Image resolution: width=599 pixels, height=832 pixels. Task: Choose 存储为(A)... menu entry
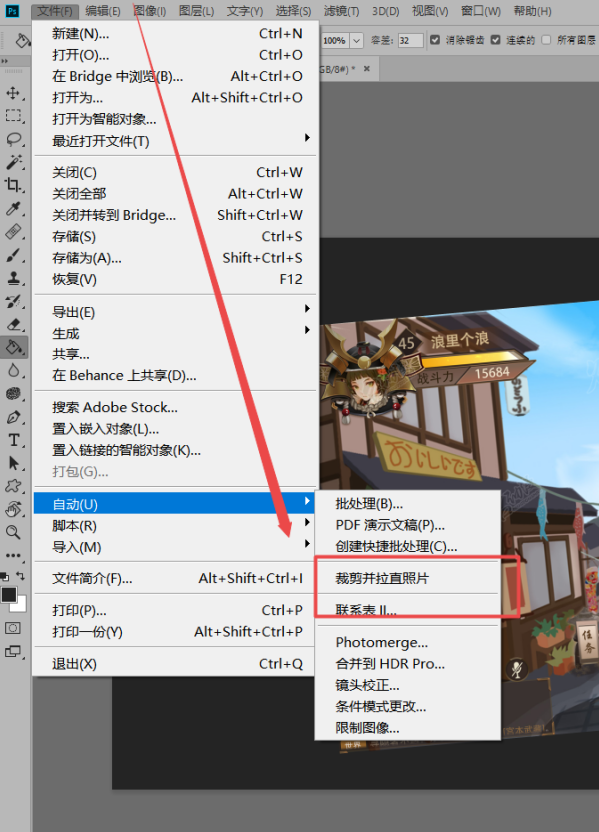(176, 258)
